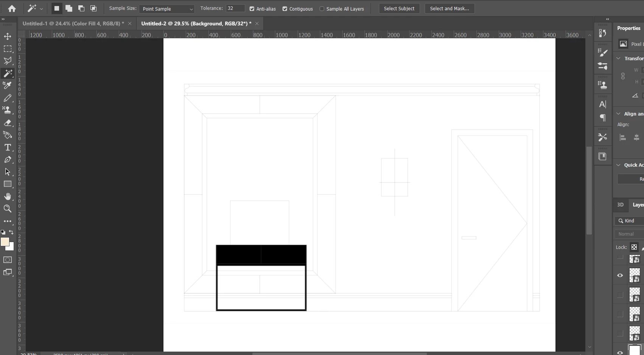Toggle link width and height icon
The height and width of the screenshot is (355, 644).
pyautogui.click(x=623, y=76)
